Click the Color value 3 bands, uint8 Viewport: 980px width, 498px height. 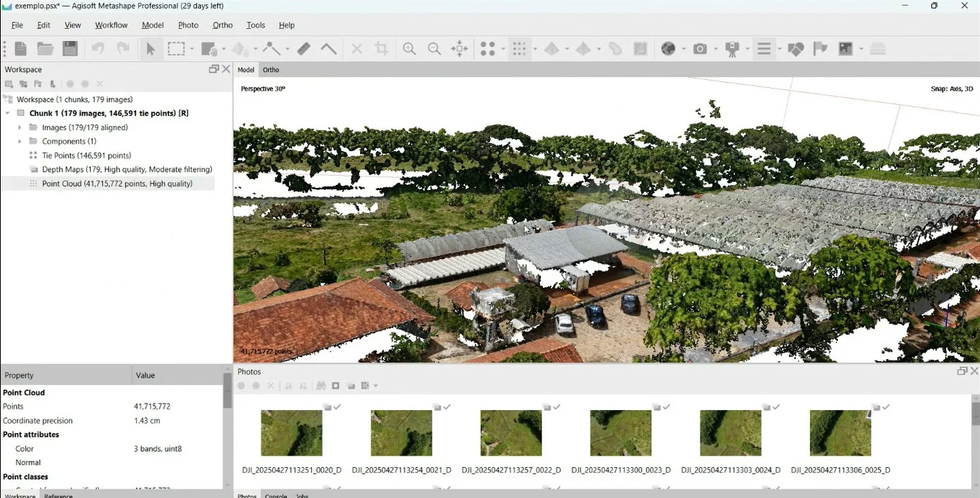158,448
